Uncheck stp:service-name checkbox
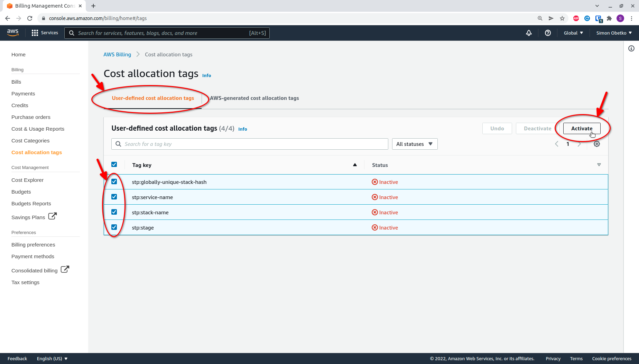The width and height of the screenshot is (639, 364). pyautogui.click(x=114, y=197)
